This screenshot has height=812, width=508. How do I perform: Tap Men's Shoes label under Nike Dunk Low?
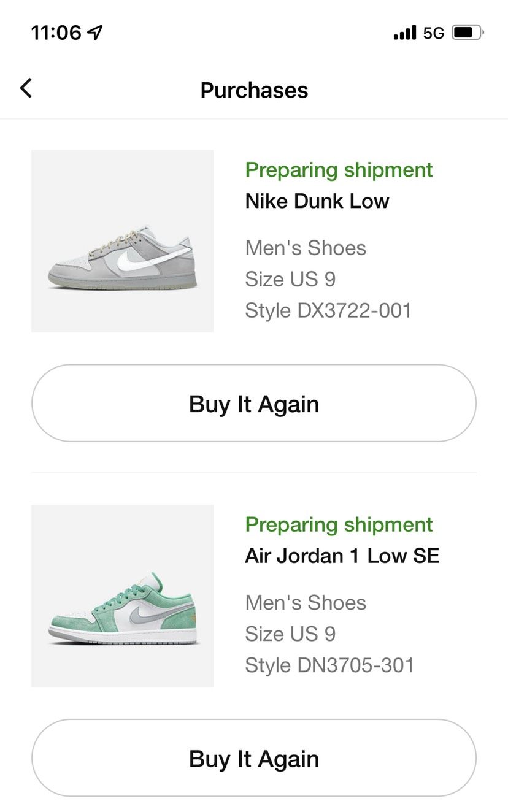tap(306, 248)
